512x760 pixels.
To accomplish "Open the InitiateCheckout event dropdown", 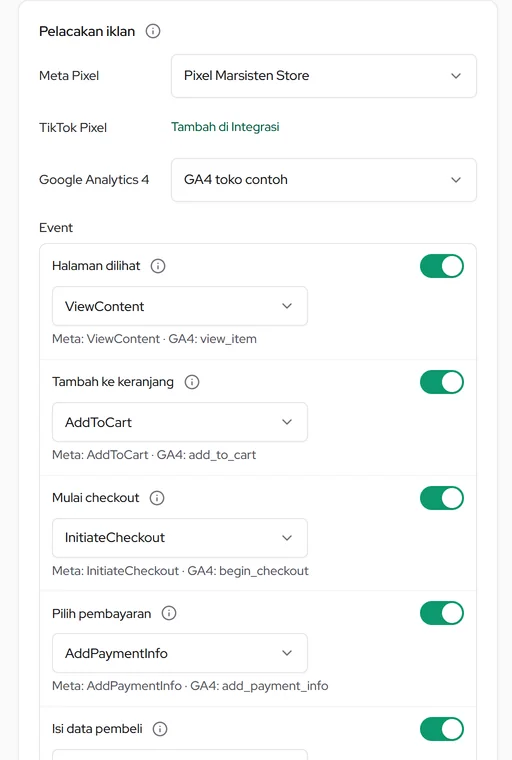I will [x=180, y=538].
